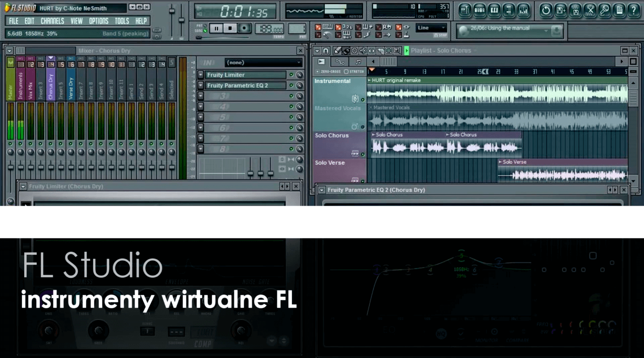Select the slice tool in Playlist
The width and height of the screenshot is (644, 358).
click(380, 51)
